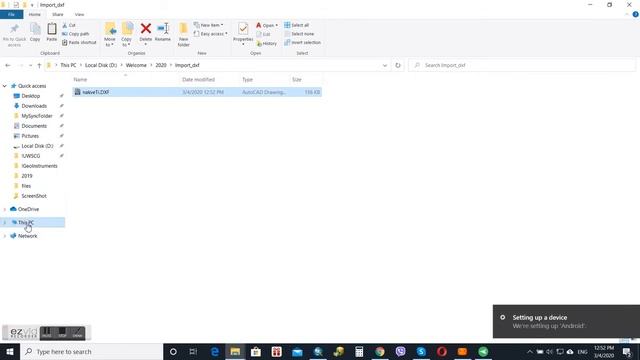
Task: Click Select all in the ribbon
Action: click(297, 25)
